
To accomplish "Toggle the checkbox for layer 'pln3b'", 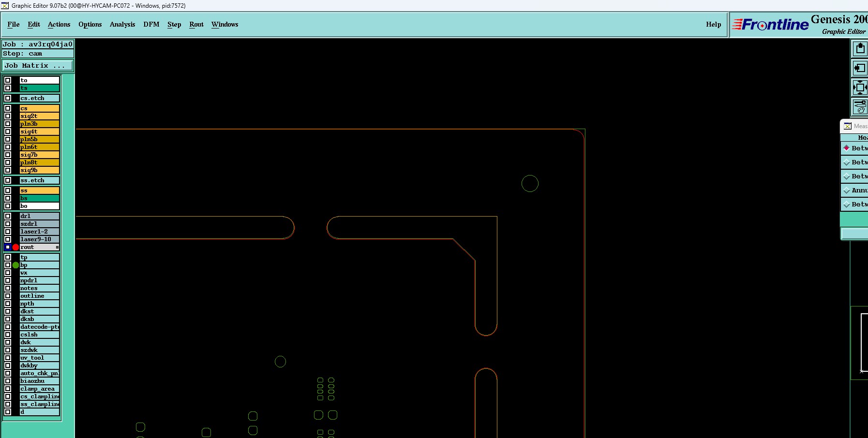I will [x=8, y=124].
